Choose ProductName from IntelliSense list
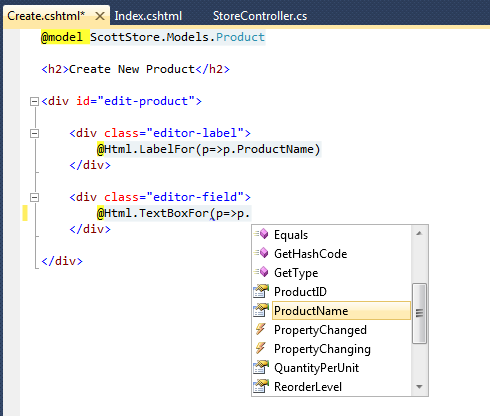Image resolution: width=490 pixels, height=416 pixels. pyautogui.click(x=341, y=311)
